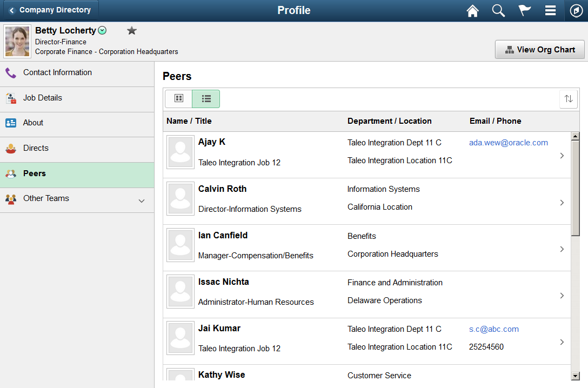Click Delaware Operations location text

click(384, 300)
